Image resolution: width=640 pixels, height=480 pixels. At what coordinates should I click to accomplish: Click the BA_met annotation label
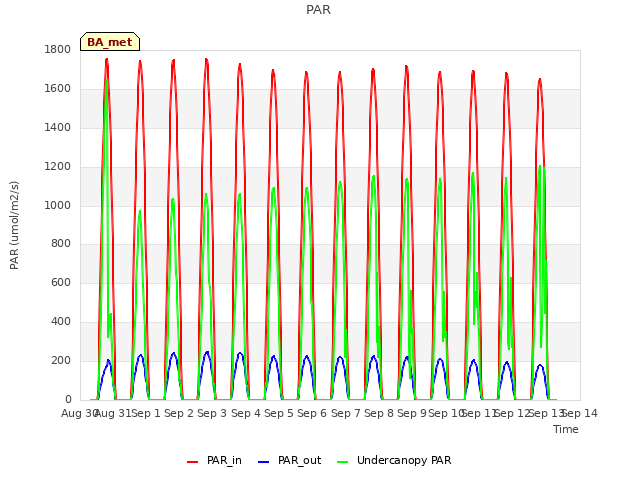point(110,42)
